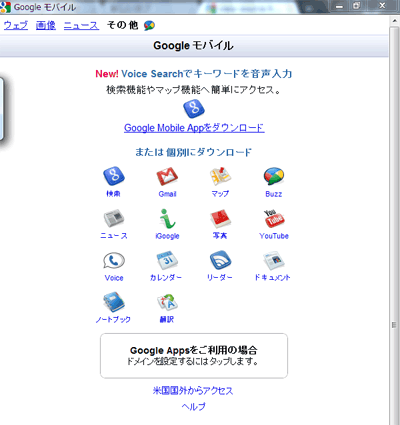Open the Buzz speech-bubble icon in app grid
This screenshot has height=425, width=400.
click(x=274, y=176)
